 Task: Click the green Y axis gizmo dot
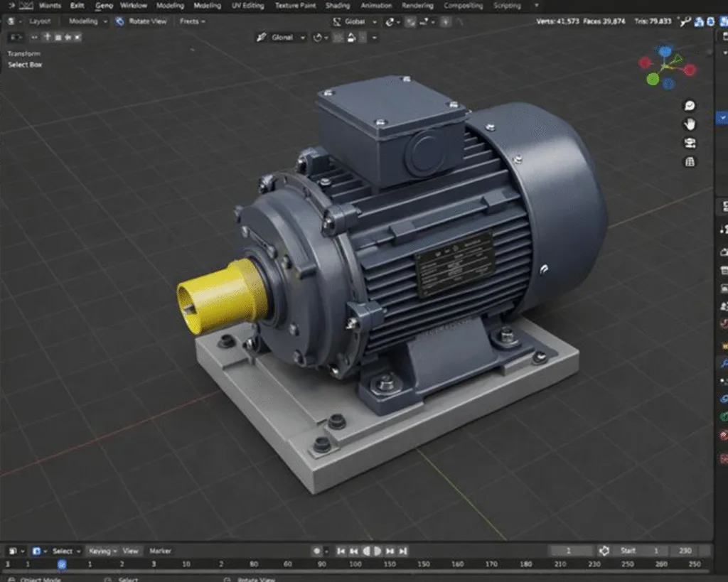653,80
